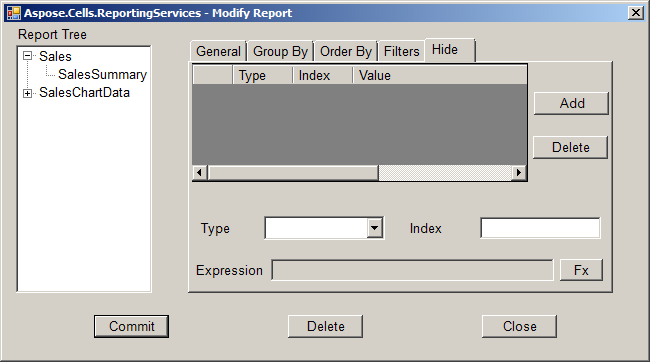Click the Expression text field
650x362 pixels.
point(412,270)
